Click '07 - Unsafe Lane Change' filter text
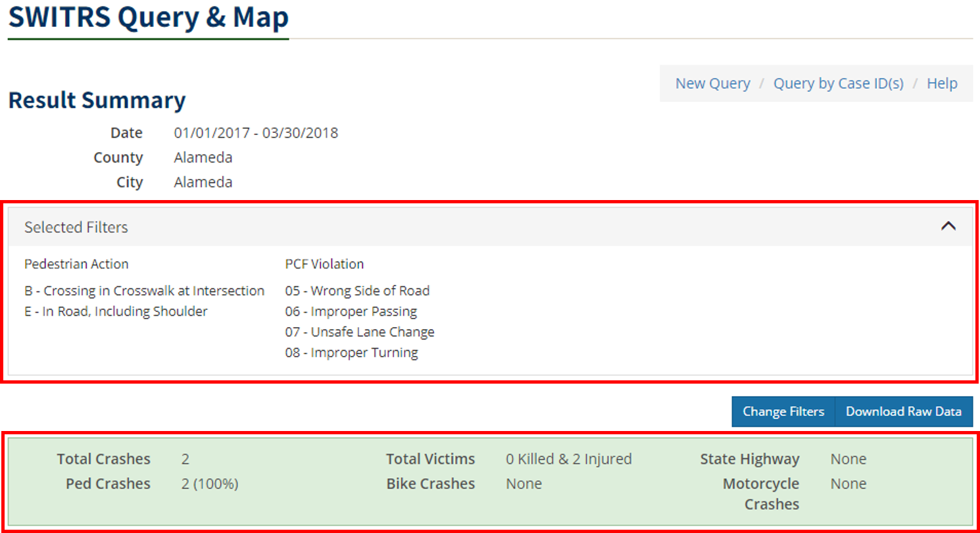Viewport: 980px width, 533px height. [x=360, y=332]
